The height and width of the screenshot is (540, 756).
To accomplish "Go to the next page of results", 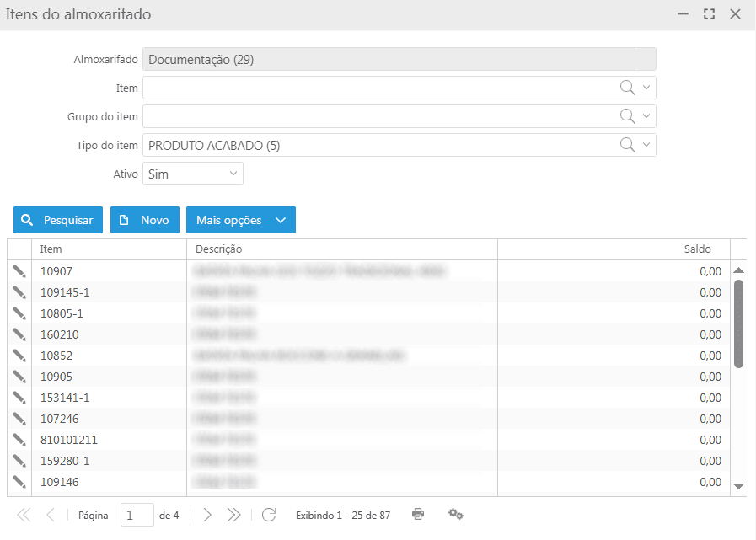I will (x=207, y=515).
